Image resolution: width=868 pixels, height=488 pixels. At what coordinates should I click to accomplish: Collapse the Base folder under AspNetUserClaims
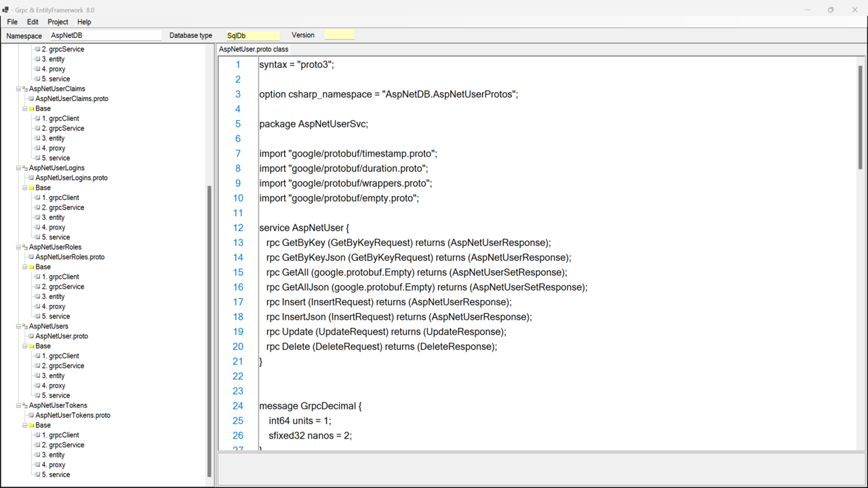(x=25, y=108)
